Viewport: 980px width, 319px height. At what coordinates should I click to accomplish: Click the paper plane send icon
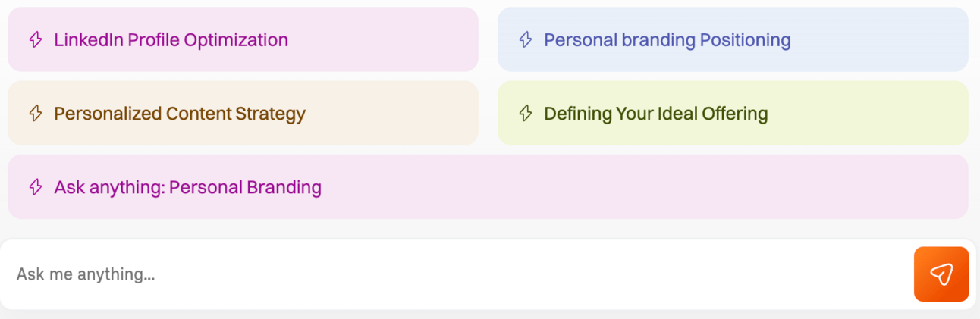click(941, 274)
